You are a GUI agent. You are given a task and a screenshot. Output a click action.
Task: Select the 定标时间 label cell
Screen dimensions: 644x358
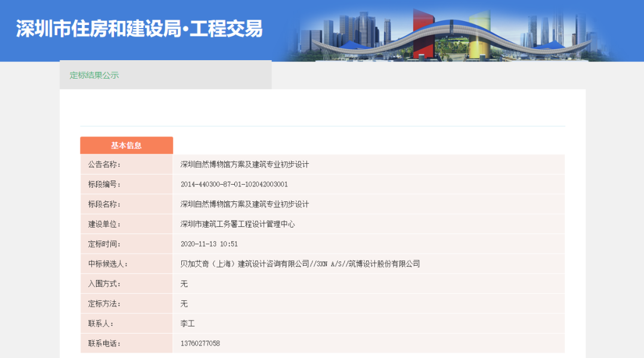(x=104, y=244)
